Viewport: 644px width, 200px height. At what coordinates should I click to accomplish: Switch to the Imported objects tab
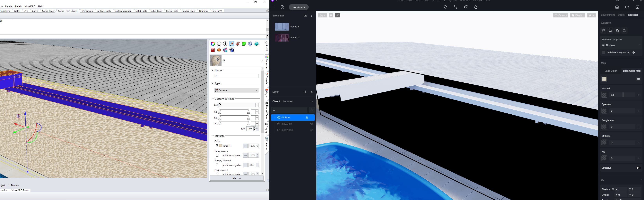pyautogui.click(x=288, y=101)
